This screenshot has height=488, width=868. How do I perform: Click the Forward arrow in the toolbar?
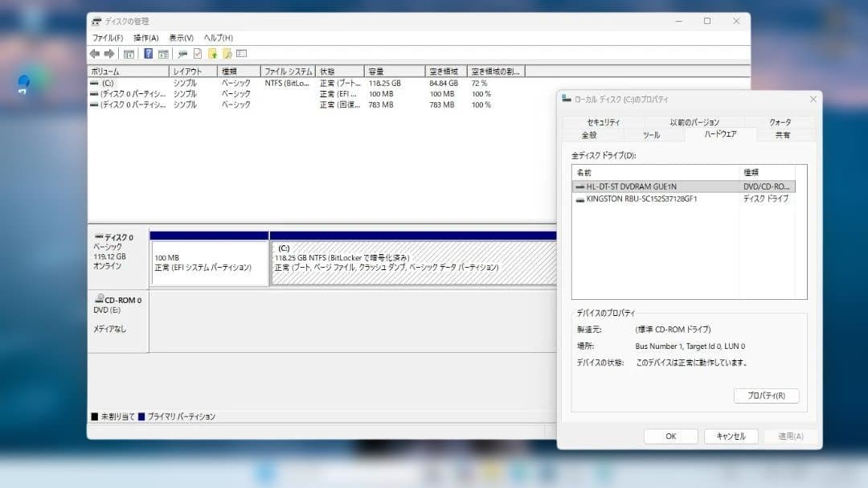109,53
